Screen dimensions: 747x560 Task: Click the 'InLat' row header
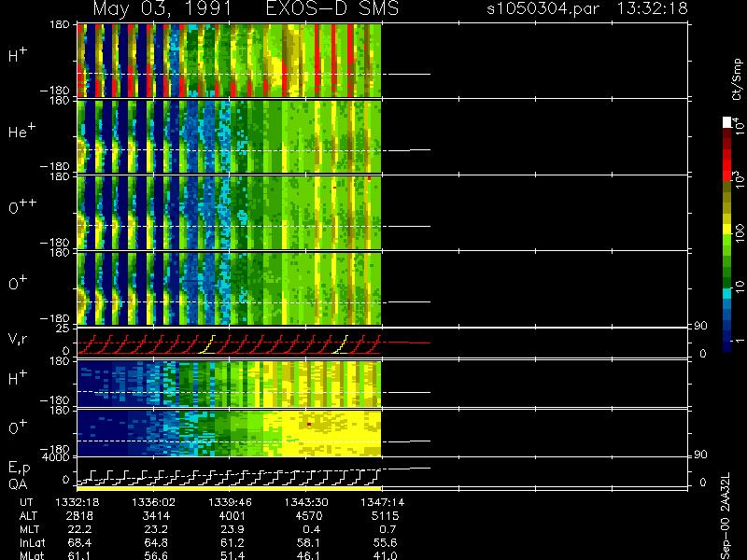32,543
